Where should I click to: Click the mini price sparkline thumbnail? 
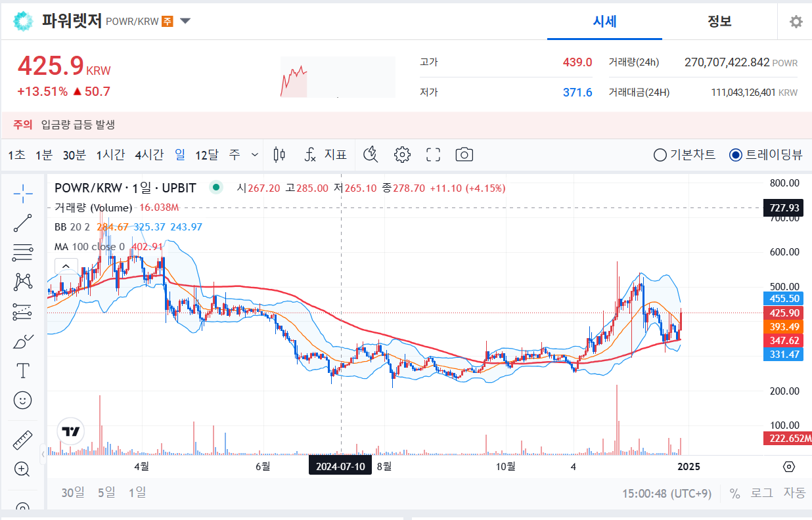(x=338, y=77)
